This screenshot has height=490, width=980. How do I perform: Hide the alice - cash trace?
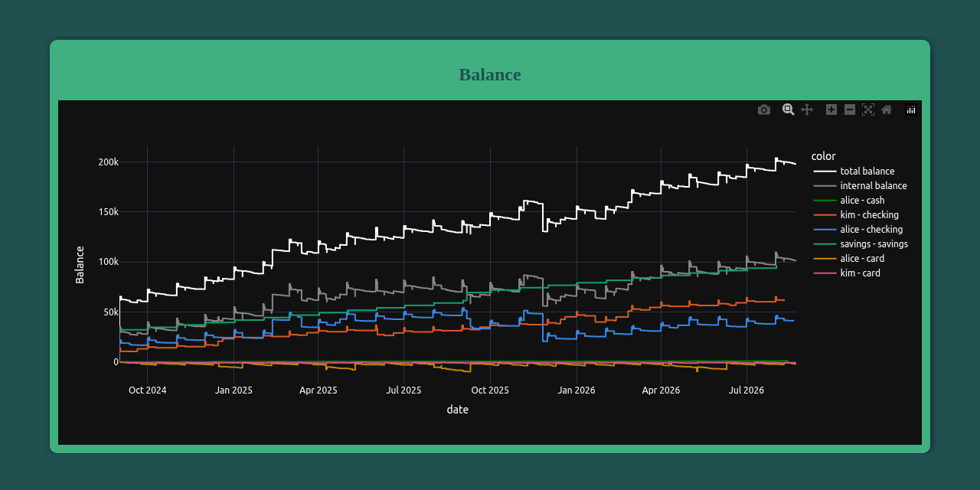point(861,201)
